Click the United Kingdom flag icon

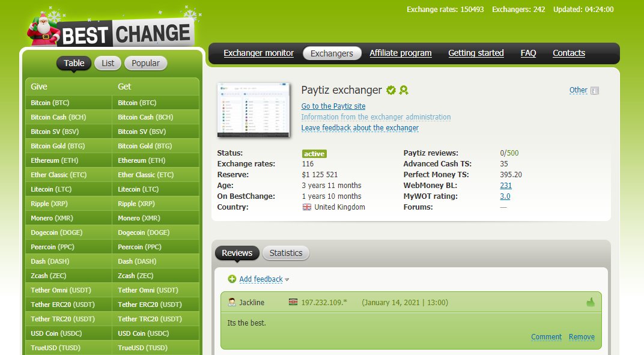[307, 207]
